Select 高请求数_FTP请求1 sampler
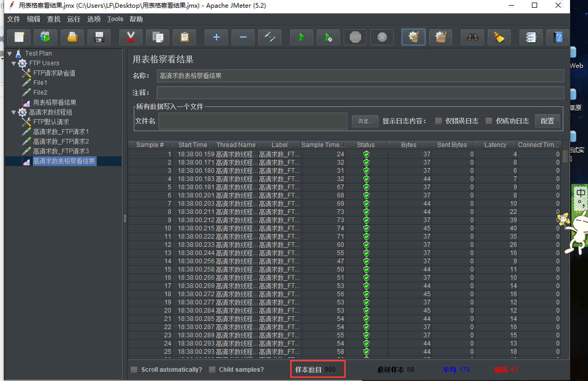588x381 pixels. pos(61,132)
